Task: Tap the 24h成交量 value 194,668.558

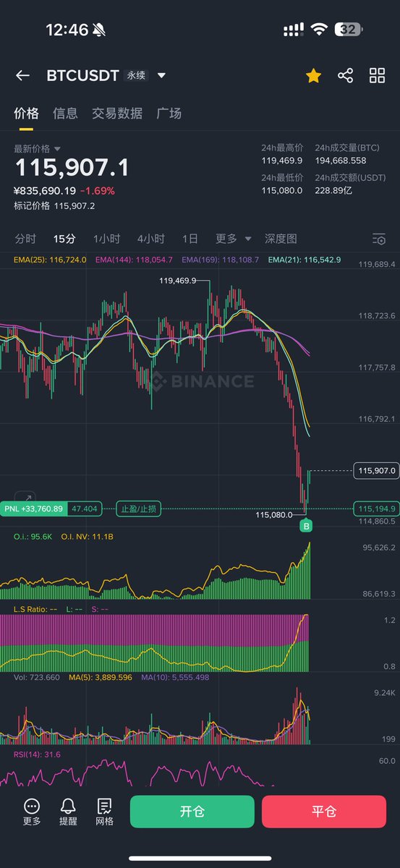Action: point(341,161)
